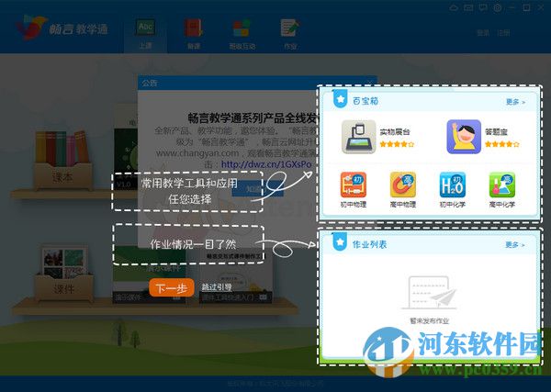Click 更多 in the 百宝箱 panel
Viewport: 551px width, 392px height.
pyautogui.click(x=515, y=102)
